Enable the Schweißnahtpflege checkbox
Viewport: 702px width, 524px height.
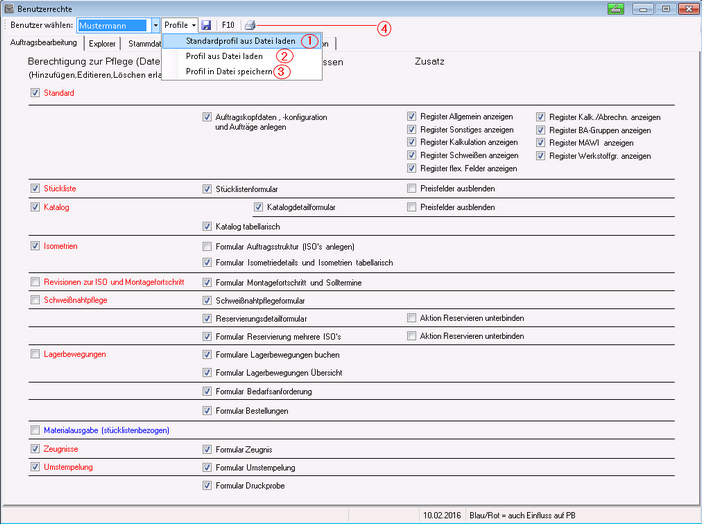click(x=36, y=300)
